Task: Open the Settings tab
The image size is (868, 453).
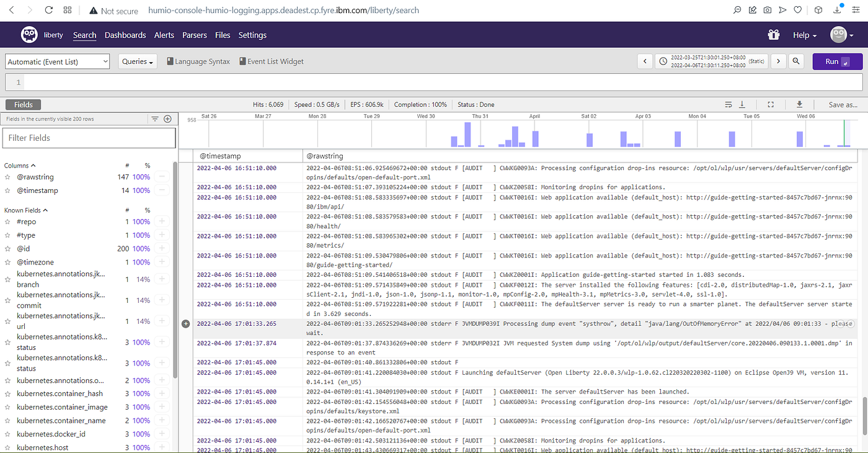Action: [252, 35]
